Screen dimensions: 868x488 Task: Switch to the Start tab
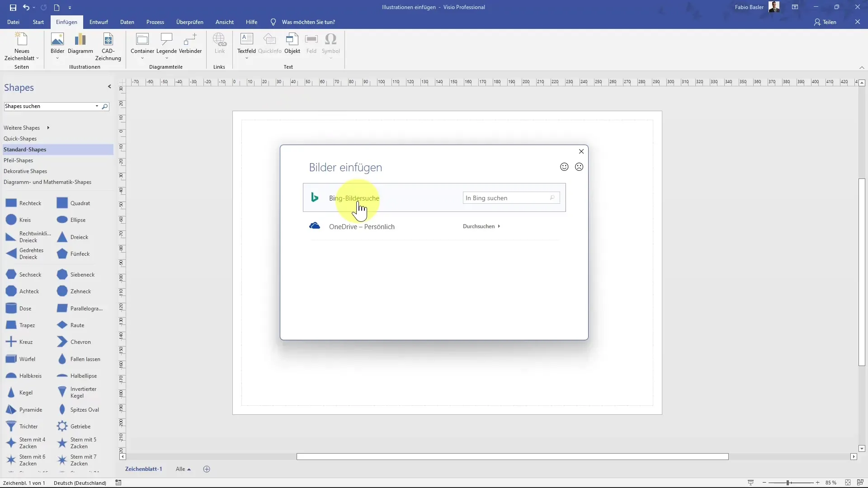(x=38, y=22)
